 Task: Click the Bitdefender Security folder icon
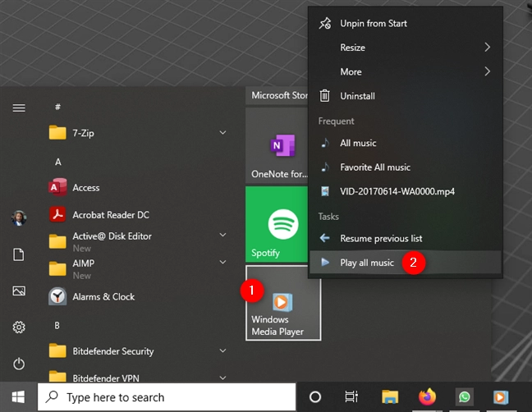click(x=57, y=350)
